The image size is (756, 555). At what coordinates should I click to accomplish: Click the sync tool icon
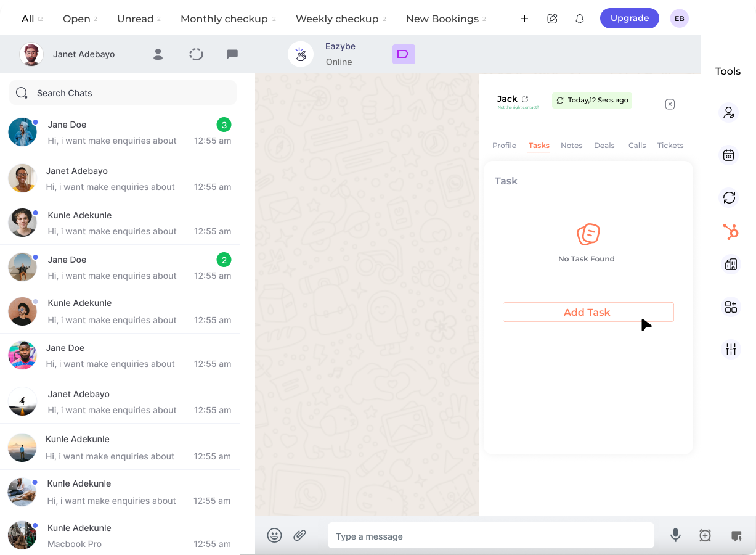pyautogui.click(x=730, y=198)
